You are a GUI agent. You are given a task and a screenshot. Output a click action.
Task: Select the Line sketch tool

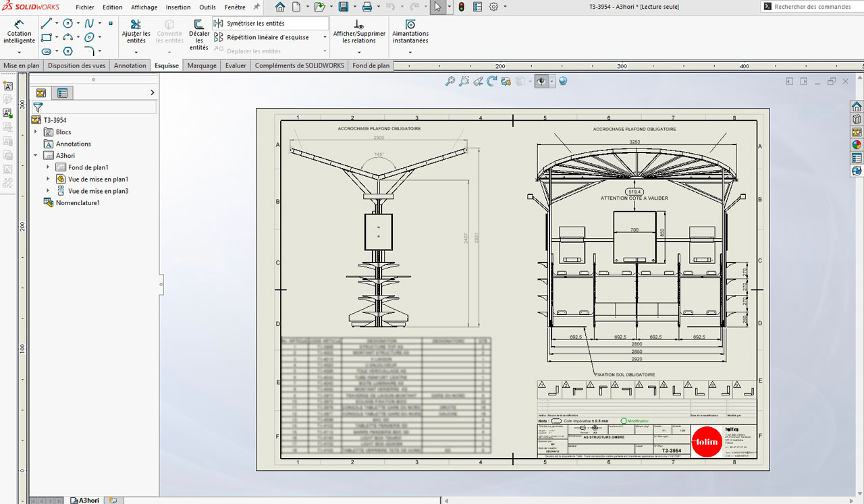[46, 24]
